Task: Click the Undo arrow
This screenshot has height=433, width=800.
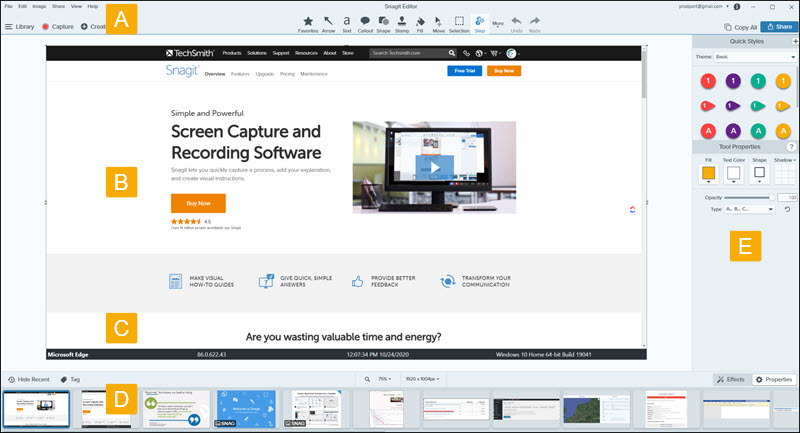Action: 516,24
